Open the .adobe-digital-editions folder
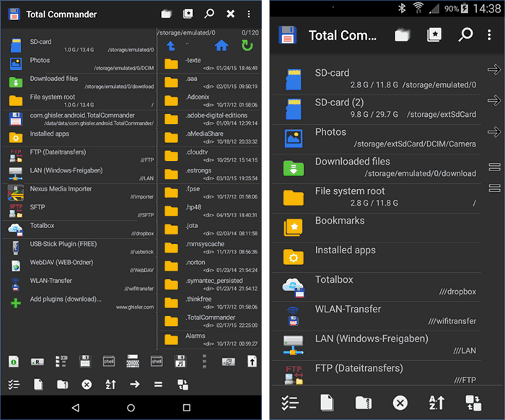The image size is (505, 420). click(209, 119)
